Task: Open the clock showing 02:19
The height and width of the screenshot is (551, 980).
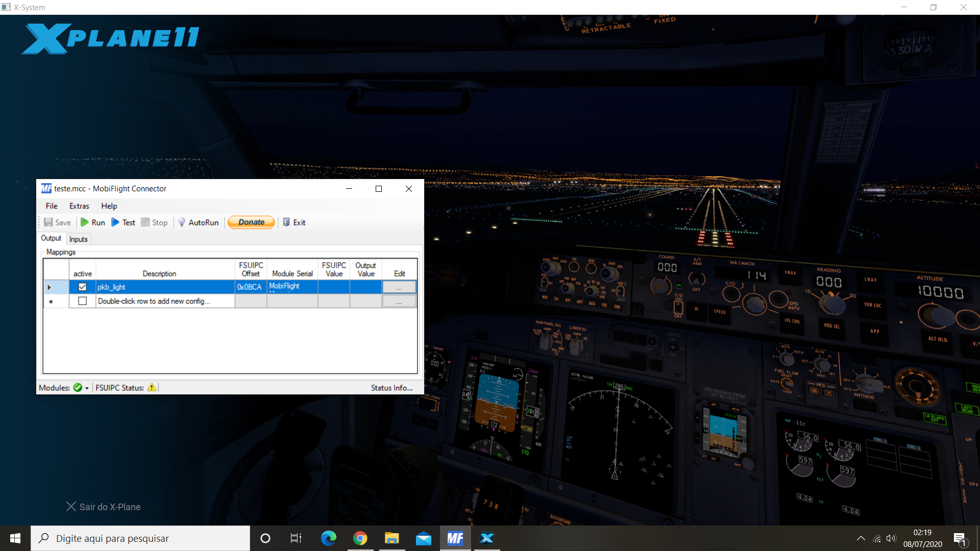Action: [x=922, y=538]
